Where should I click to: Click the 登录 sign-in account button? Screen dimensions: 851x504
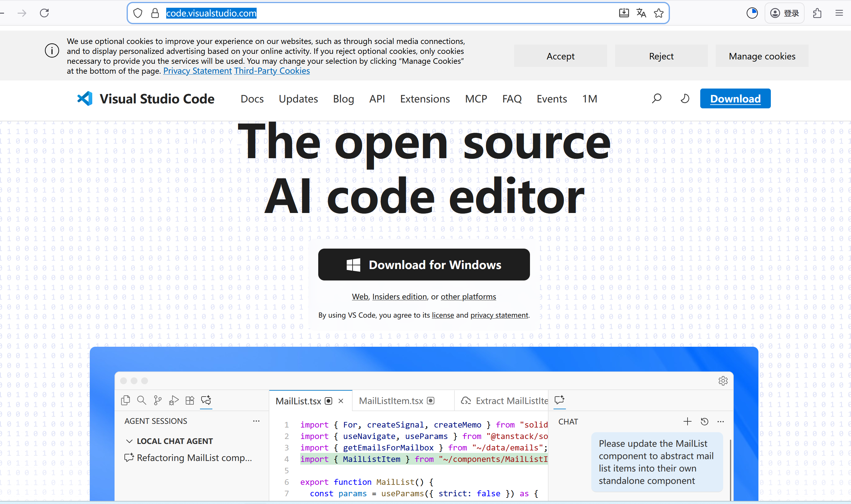click(x=784, y=13)
